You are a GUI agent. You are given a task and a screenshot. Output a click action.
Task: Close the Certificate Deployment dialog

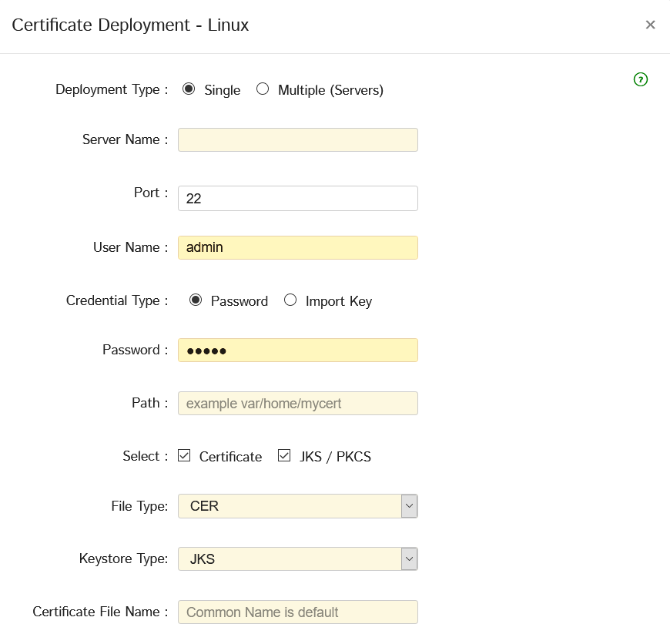650,25
